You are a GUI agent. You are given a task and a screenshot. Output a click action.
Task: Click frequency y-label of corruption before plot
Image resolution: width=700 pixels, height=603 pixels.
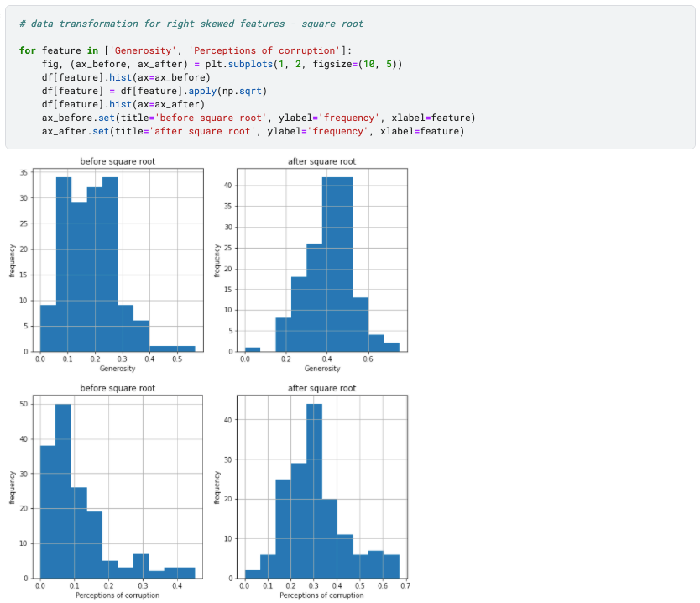[12, 487]
